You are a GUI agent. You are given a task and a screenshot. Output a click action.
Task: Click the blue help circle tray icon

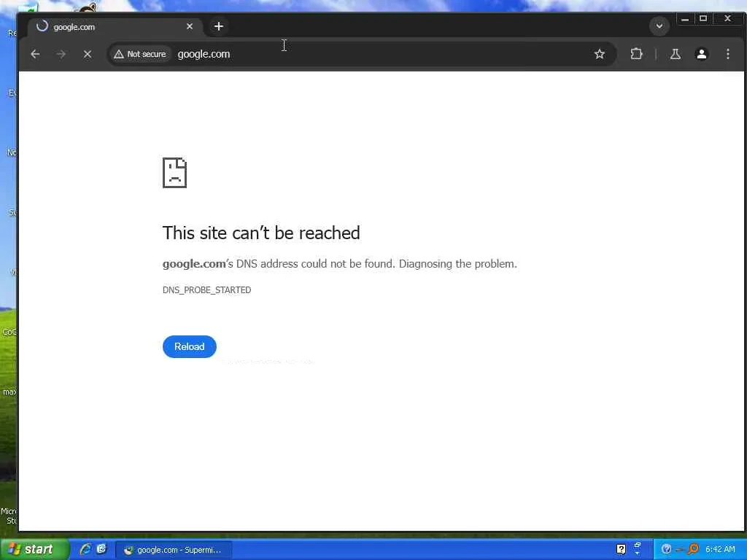(x=667, y=550)
